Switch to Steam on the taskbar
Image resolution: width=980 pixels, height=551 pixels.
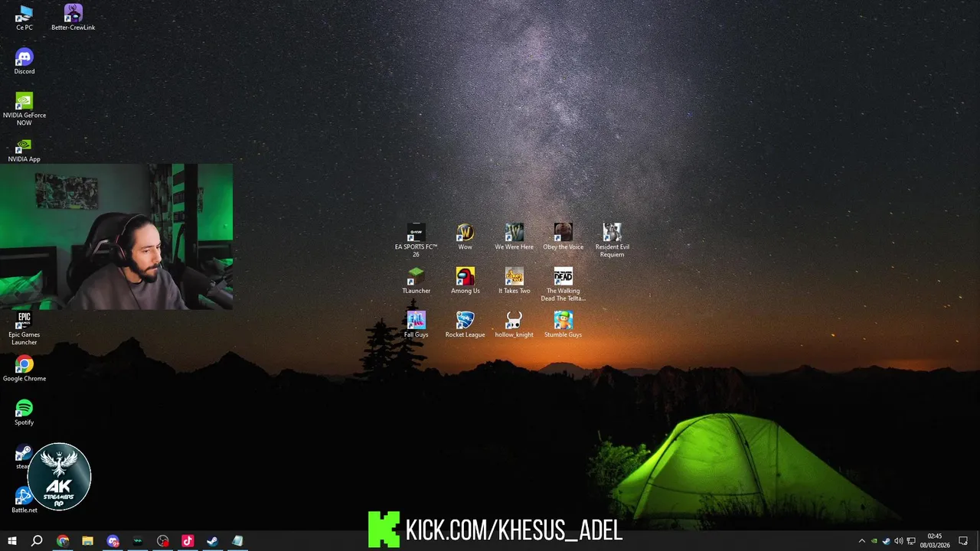click(x=212, y=541)
